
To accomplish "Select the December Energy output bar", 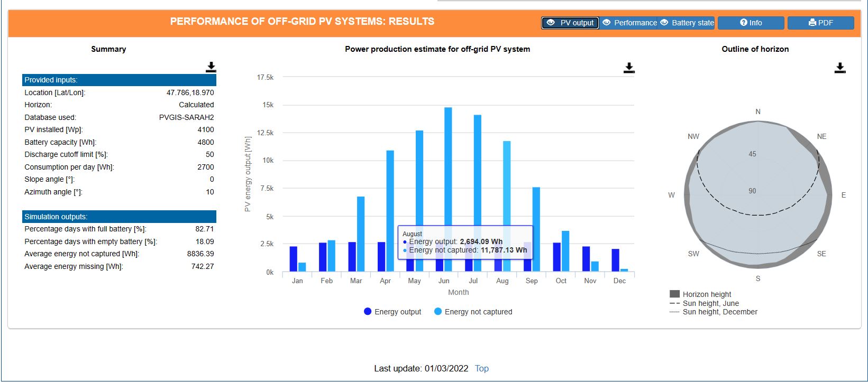I will point(616,260).
